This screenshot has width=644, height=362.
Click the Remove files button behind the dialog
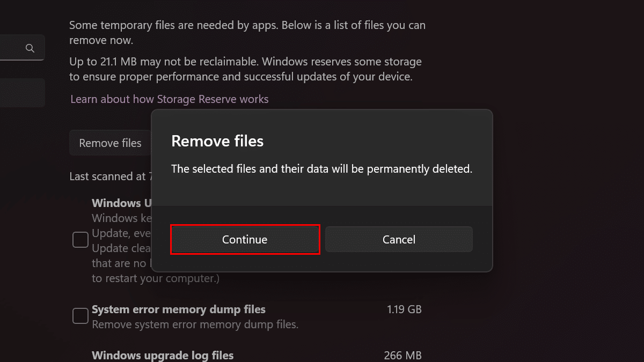tap(110, 143)
